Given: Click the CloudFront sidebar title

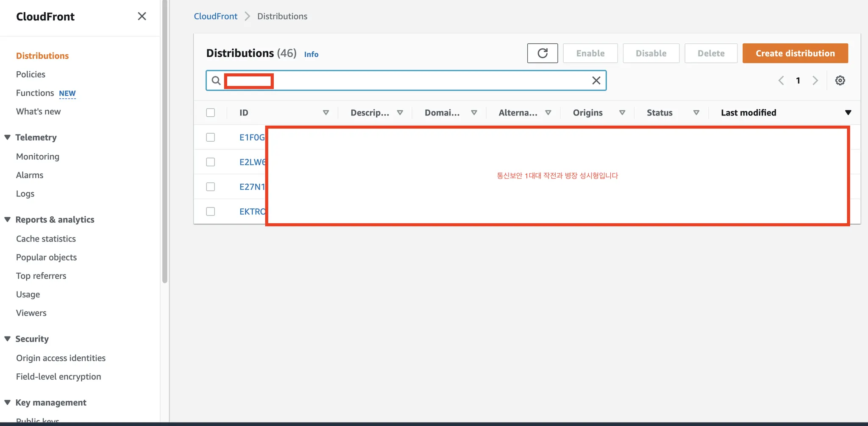Looking at the screenshot, I should tap(45, 17).
